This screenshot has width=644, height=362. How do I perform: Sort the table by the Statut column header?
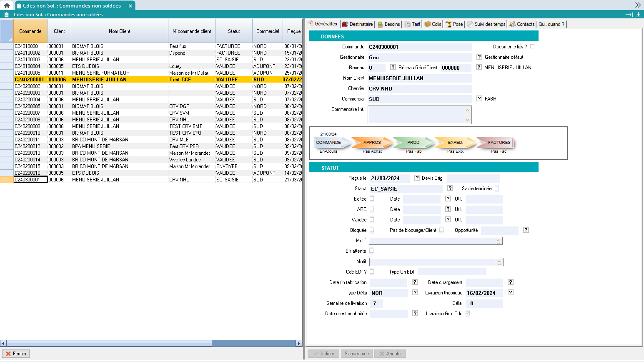click(234, 31)
